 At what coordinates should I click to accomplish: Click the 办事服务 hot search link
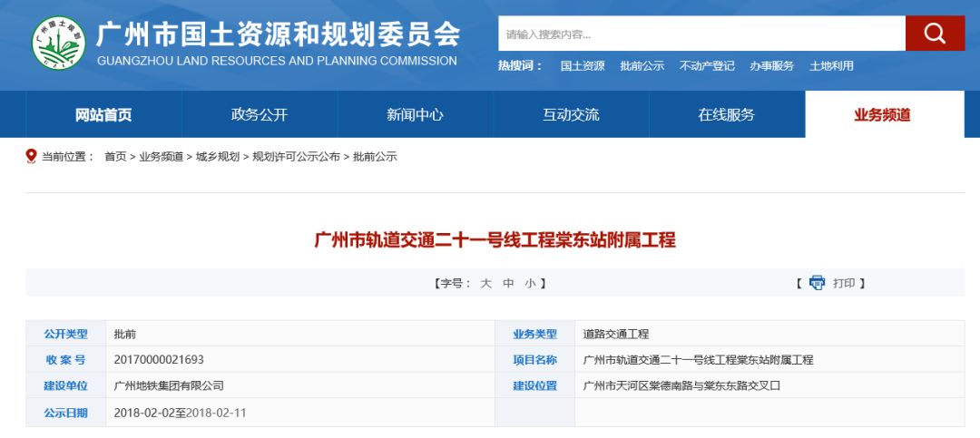(772, 66)
